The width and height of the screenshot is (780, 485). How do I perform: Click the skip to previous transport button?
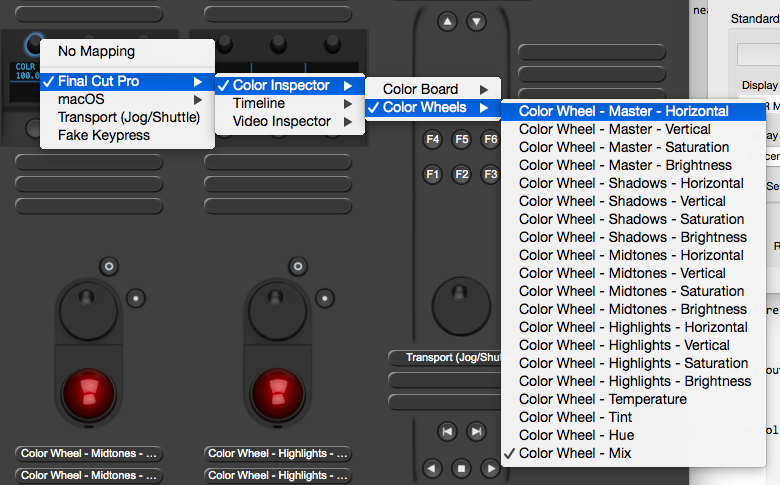pyautogui.click(x=447, y=431)
